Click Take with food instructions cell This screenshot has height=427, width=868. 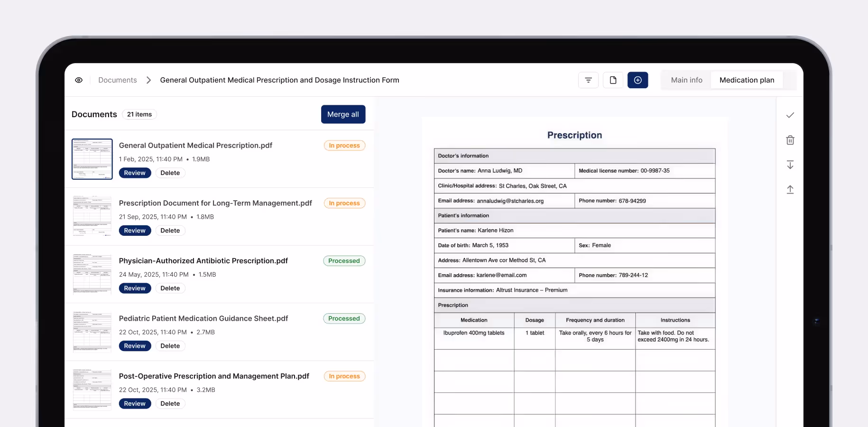675,338
